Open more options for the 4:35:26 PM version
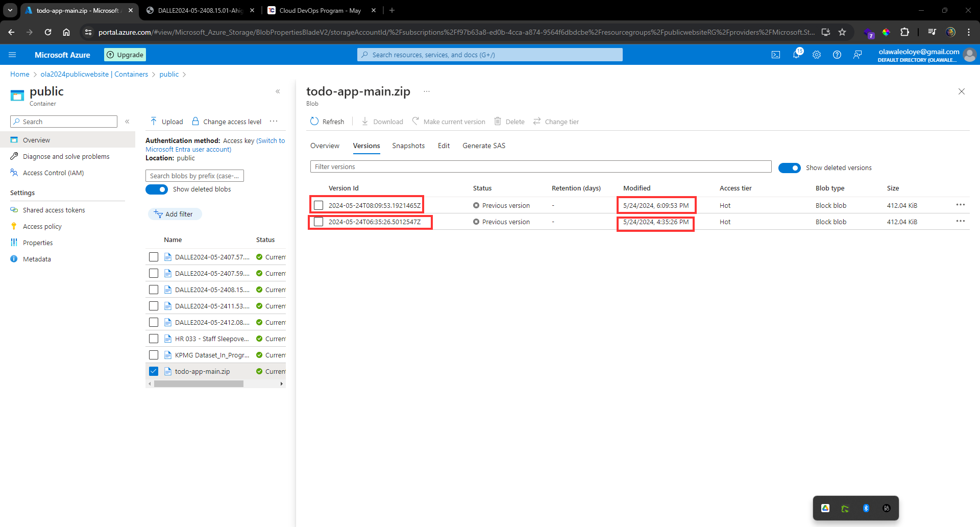This screenshot has width=980, height=527. click(x=961, y=222)
